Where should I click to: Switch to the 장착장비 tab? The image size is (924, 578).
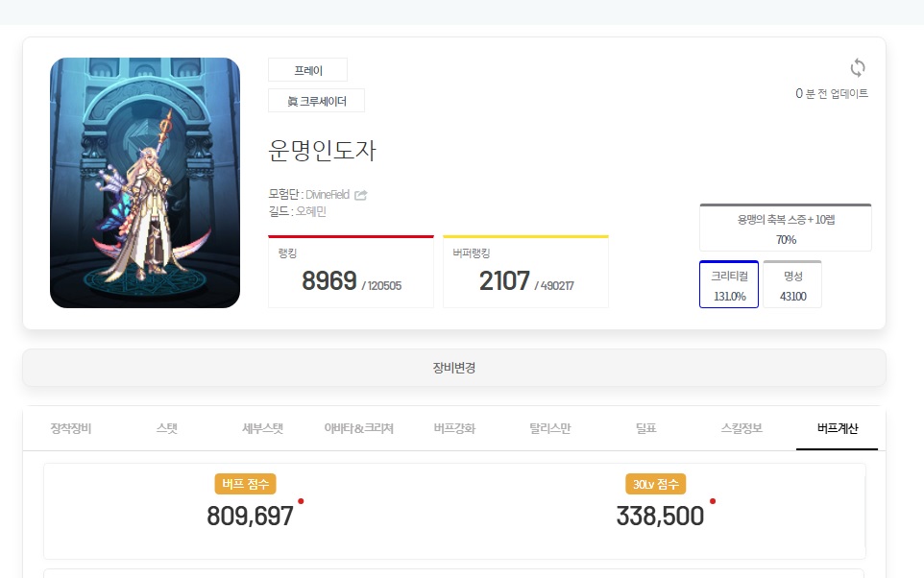(71, 428)
